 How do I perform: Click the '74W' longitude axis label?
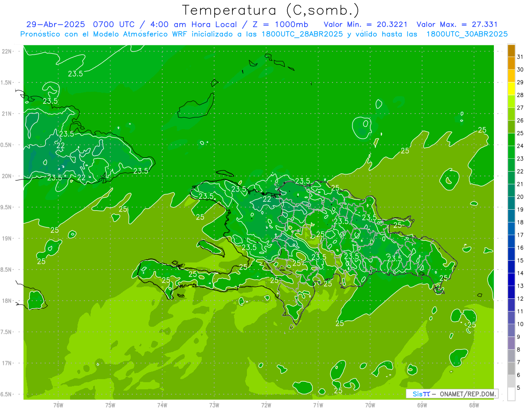click(x=162, y=405)
